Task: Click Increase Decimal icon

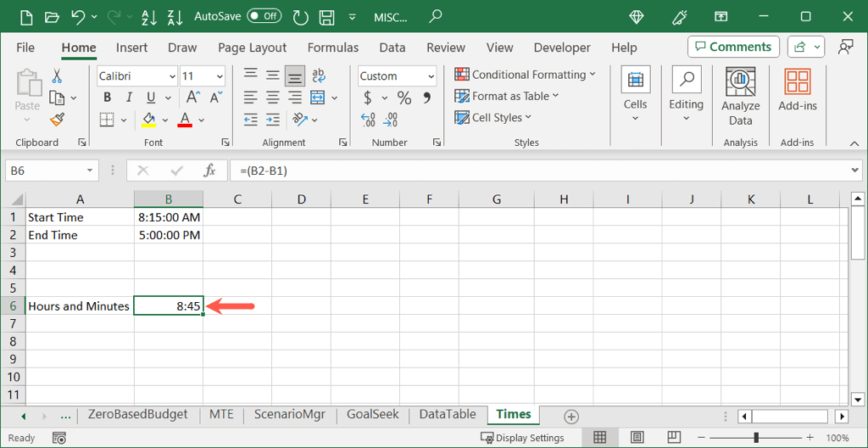Action: [368, 120]
